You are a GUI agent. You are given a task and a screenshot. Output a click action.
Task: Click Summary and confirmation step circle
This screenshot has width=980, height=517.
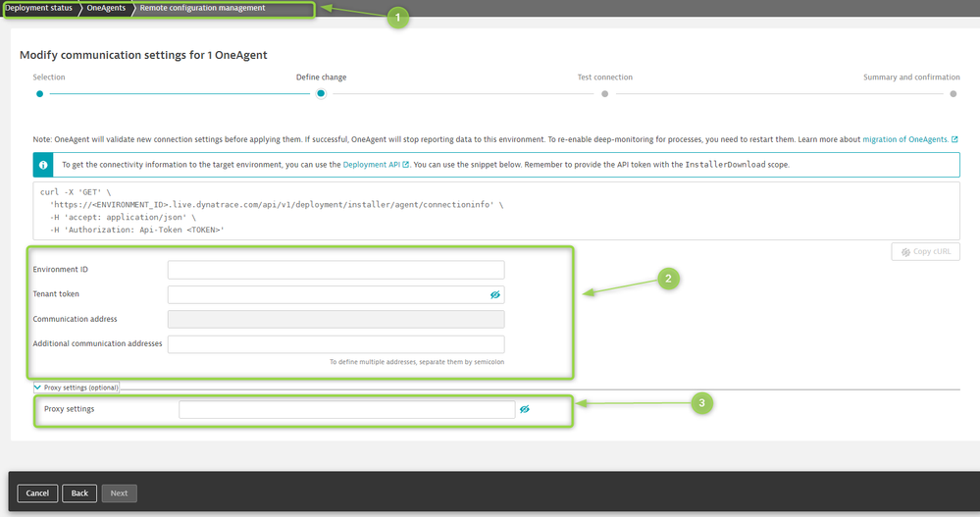953,94
